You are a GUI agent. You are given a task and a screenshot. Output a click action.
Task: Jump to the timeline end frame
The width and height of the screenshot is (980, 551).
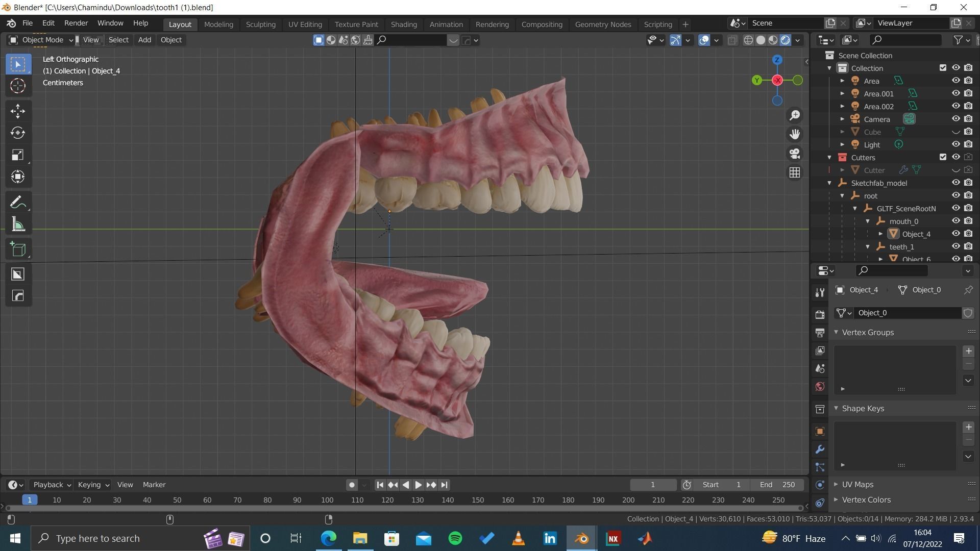click(x=445, y=485)
